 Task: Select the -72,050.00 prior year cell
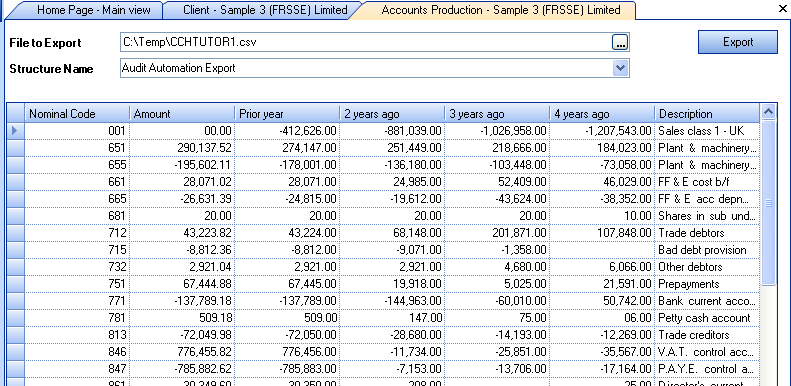coord(287,335)
